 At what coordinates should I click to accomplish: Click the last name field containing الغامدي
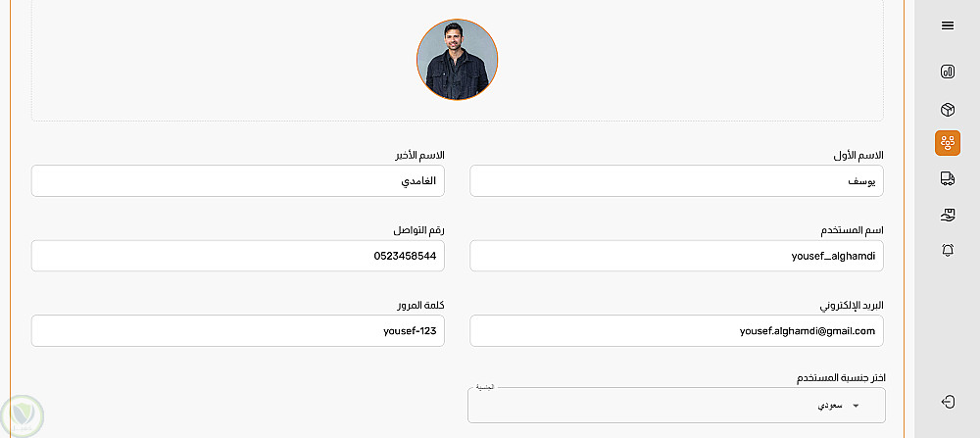pyautogui.click(x=238, y=181)
